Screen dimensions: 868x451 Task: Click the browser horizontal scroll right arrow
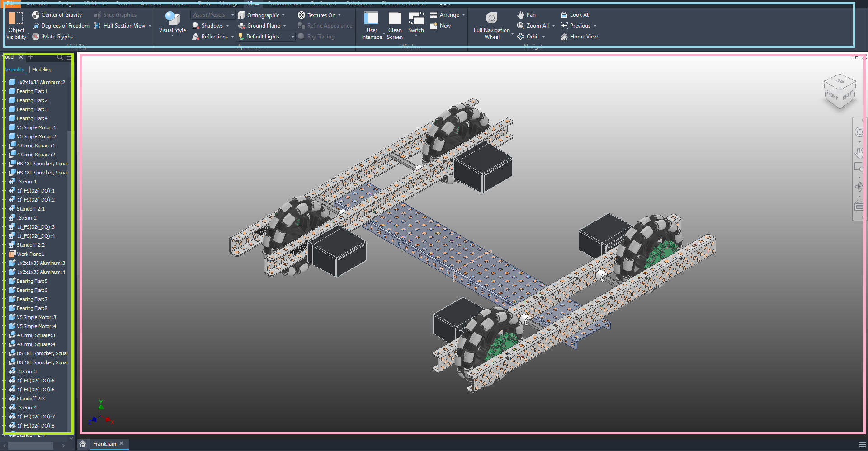pos(63,446)
